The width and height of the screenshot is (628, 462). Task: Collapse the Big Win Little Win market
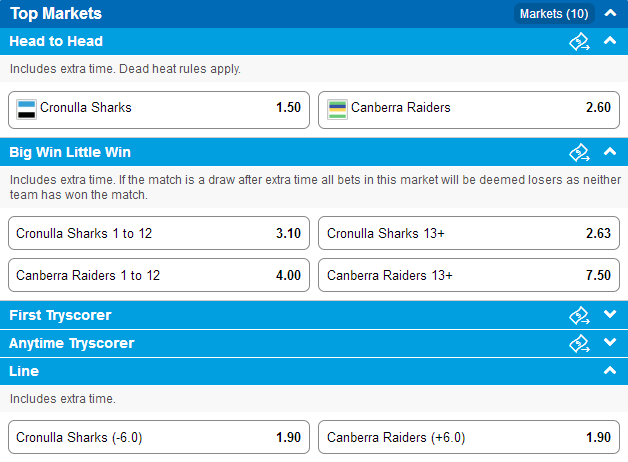click(610, 151)
